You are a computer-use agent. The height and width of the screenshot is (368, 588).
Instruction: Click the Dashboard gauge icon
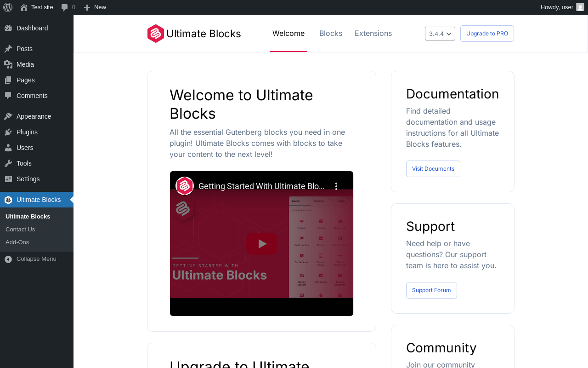(8, 28)
